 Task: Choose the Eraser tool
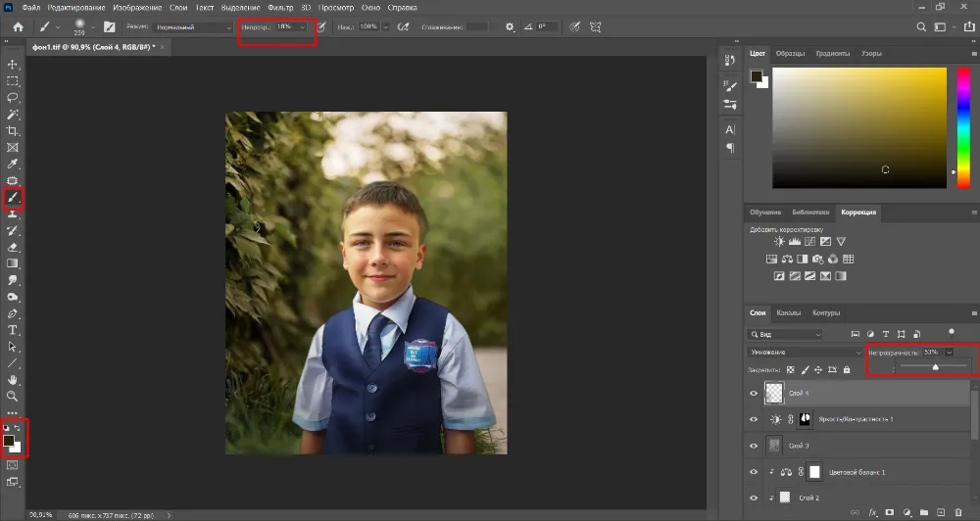[14, 247]
